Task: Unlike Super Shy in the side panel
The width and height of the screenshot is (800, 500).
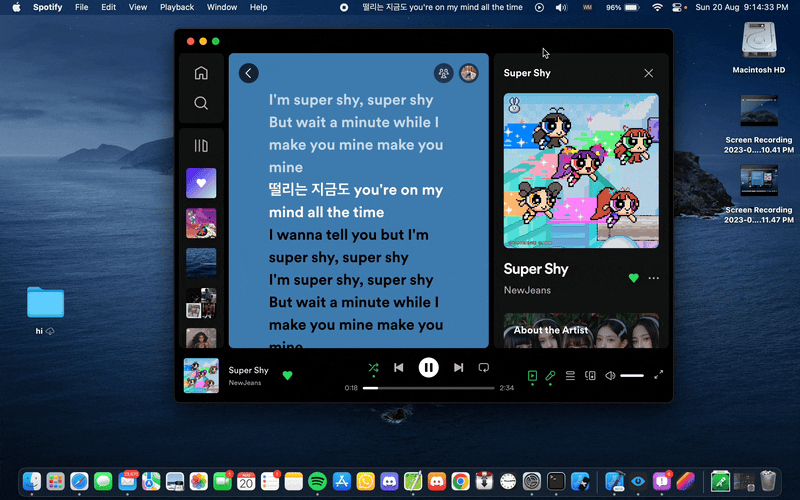Action: pos(634,278)
